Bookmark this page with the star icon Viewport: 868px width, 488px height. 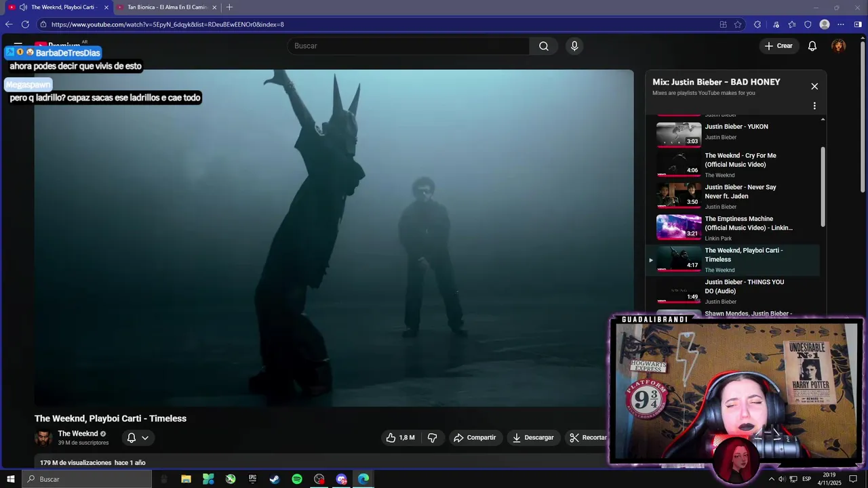coord(738,24)
